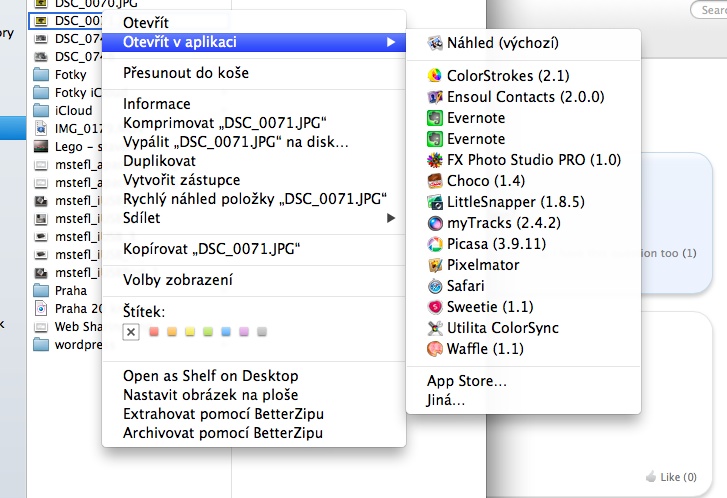
Task: Open App Store… from the submenu
Action: (x=467, y=380)
